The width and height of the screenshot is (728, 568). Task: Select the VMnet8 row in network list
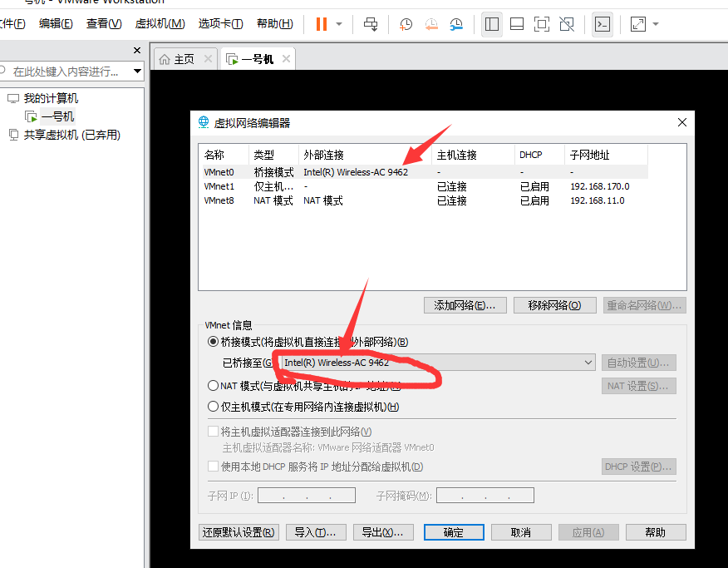pos(425,200)
